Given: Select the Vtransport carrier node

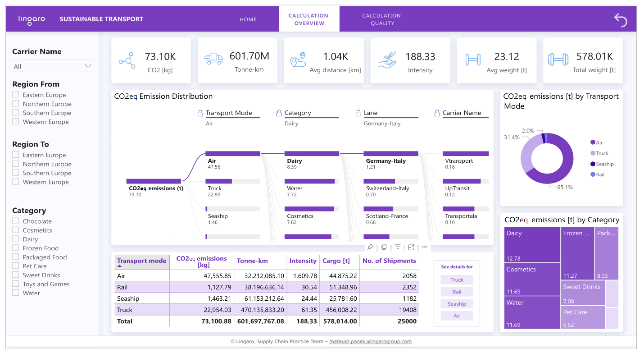Looking at the screenshot, I should [x=466, y=160].
